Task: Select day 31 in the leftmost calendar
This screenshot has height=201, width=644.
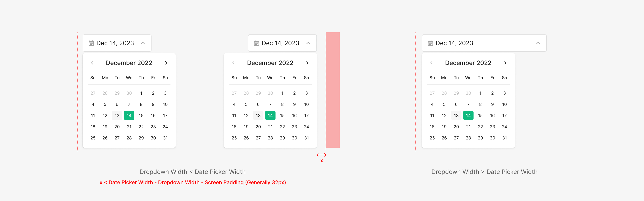Action: click(165, 138)
